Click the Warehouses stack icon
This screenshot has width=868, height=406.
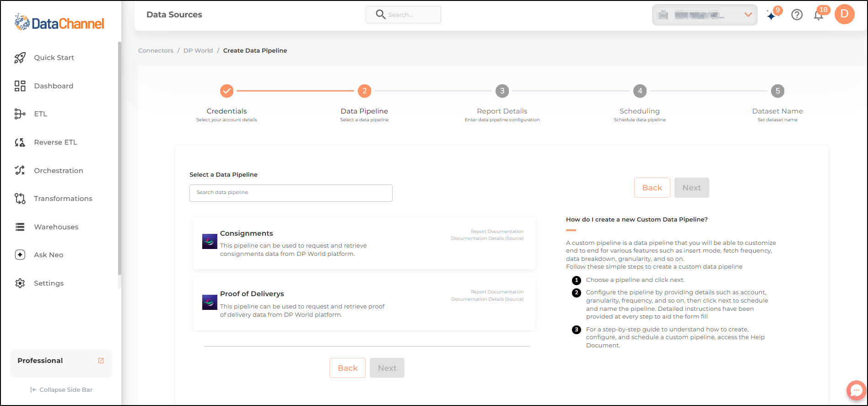[x=20, y=227]
